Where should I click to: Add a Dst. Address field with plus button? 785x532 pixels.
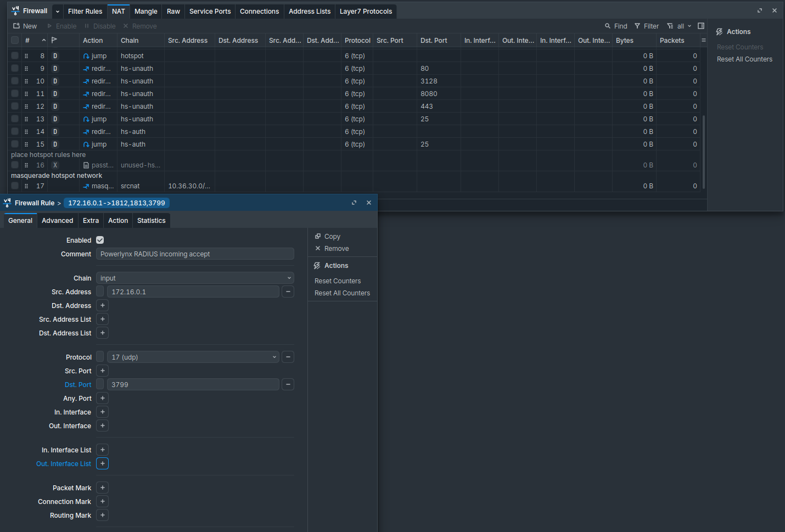(102, 305)
